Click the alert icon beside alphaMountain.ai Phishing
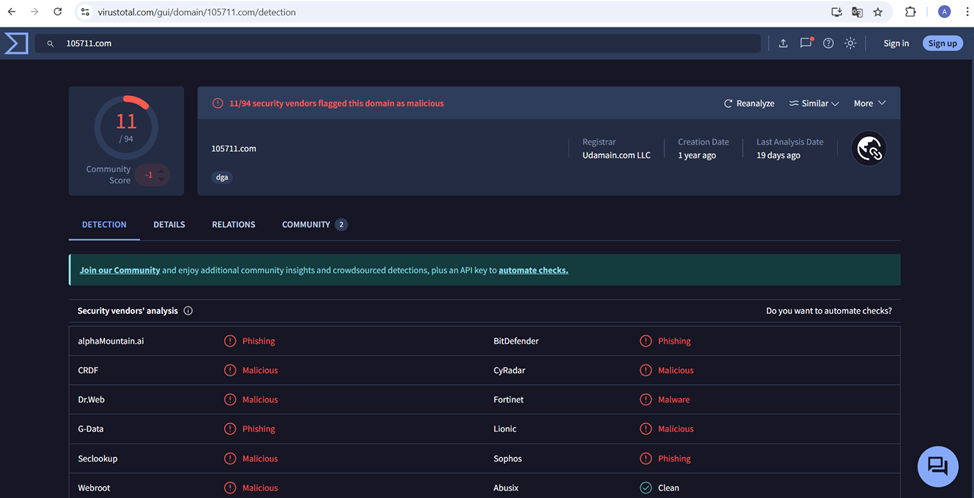Viewport: 974px width, 498px height. click(230, 341)
